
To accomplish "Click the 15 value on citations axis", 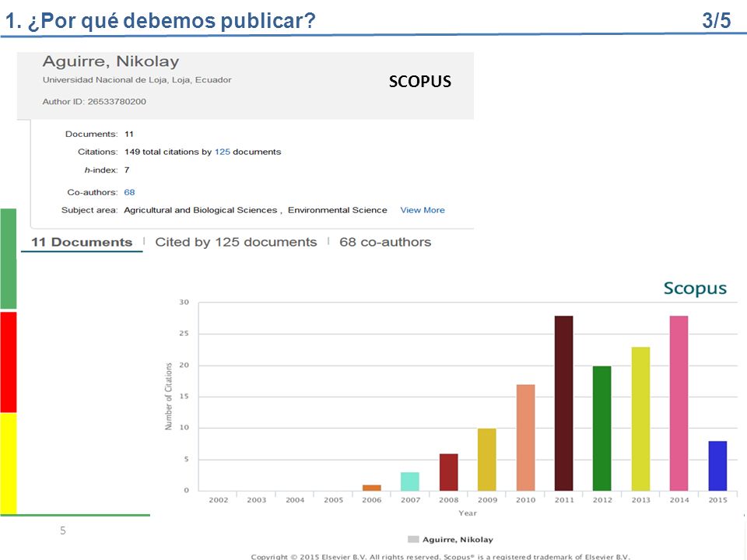I will tap(184, 396).
